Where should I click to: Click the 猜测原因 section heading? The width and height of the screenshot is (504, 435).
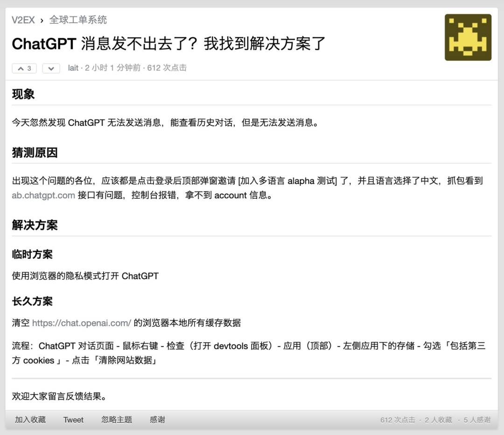[x=35, y=152]
